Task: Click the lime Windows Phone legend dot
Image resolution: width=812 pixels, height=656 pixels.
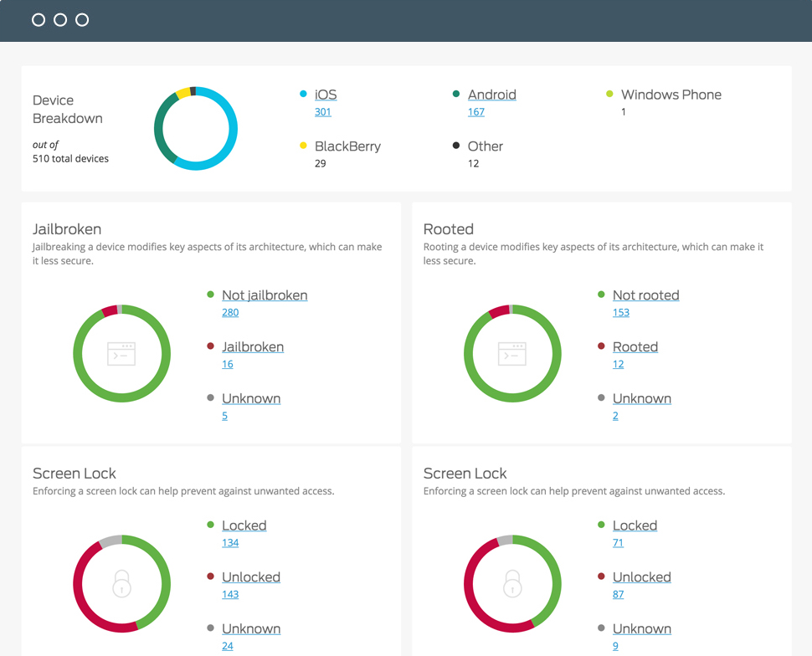Action: click(609, 94)
